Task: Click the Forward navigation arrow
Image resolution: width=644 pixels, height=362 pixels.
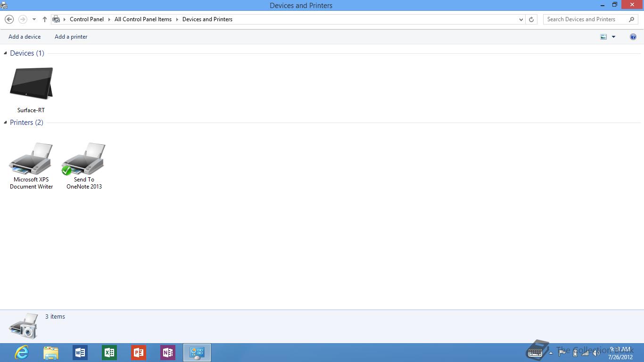Action: click(22, 19)
